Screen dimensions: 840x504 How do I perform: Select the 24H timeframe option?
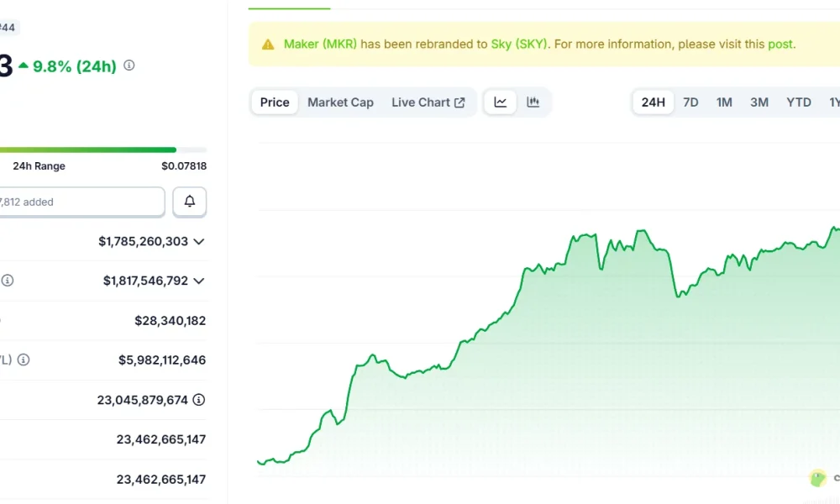[x=653, y=101]
